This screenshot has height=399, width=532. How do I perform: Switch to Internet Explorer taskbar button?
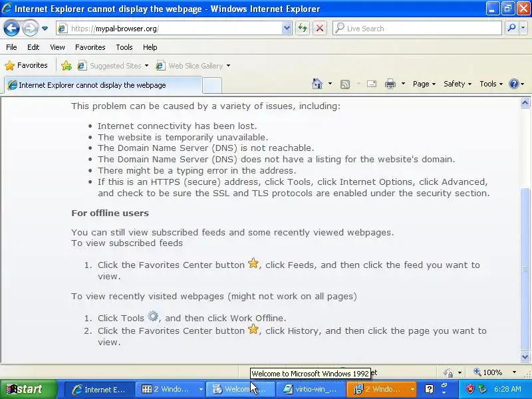pos(99,390)
